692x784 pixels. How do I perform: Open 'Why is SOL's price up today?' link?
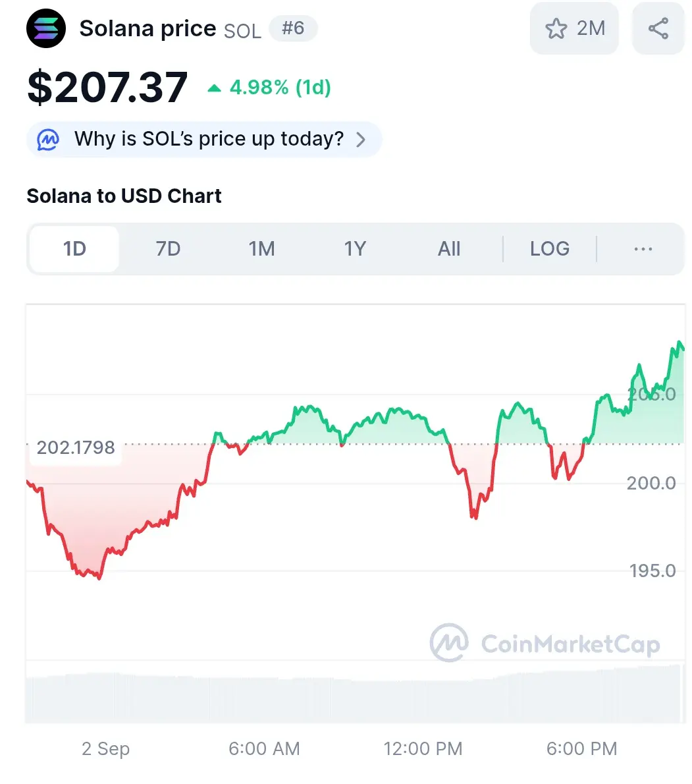(x=209, y=139)
